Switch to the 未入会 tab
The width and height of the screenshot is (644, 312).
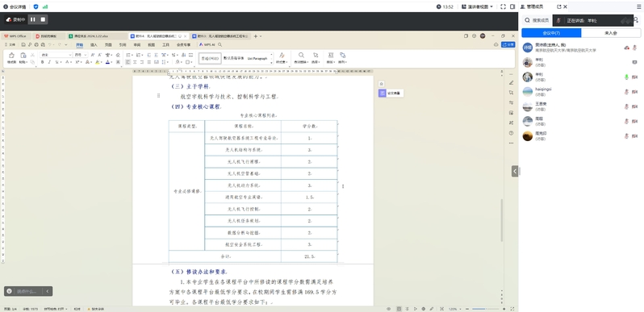coord(611,33)
